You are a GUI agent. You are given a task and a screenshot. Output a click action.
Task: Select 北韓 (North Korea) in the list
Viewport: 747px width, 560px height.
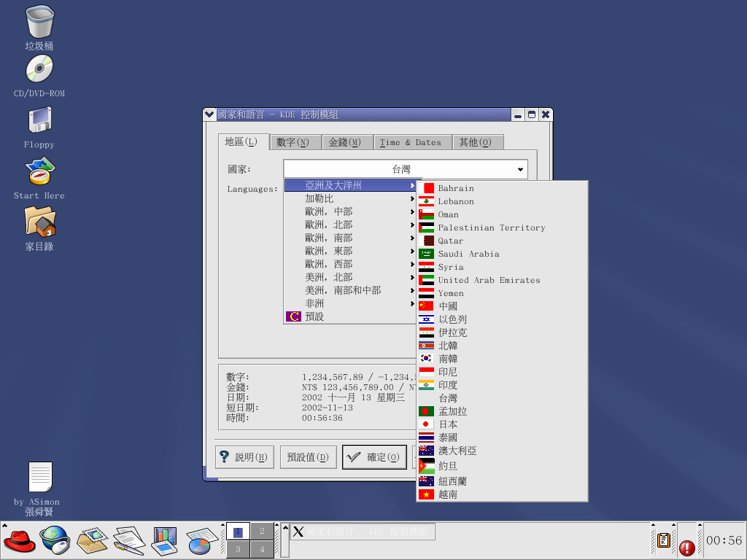coord(502,346)
